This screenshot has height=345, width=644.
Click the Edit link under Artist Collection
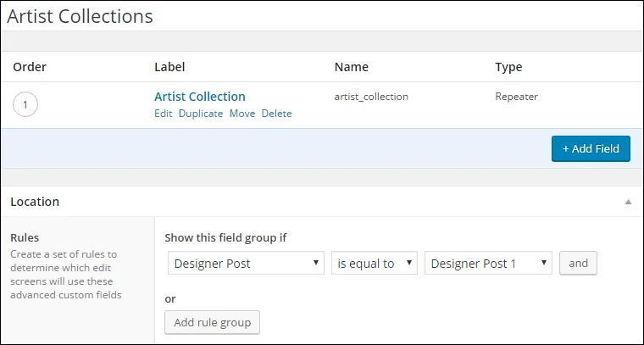pyautogui.click(x=163, y=114)
